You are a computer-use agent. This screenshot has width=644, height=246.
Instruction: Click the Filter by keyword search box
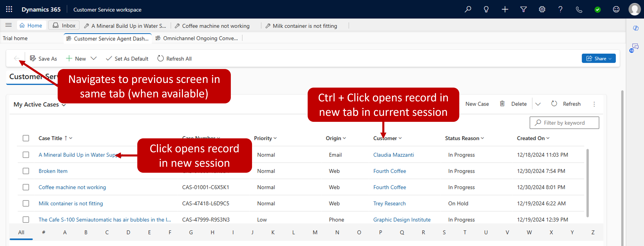coord(564,123)
